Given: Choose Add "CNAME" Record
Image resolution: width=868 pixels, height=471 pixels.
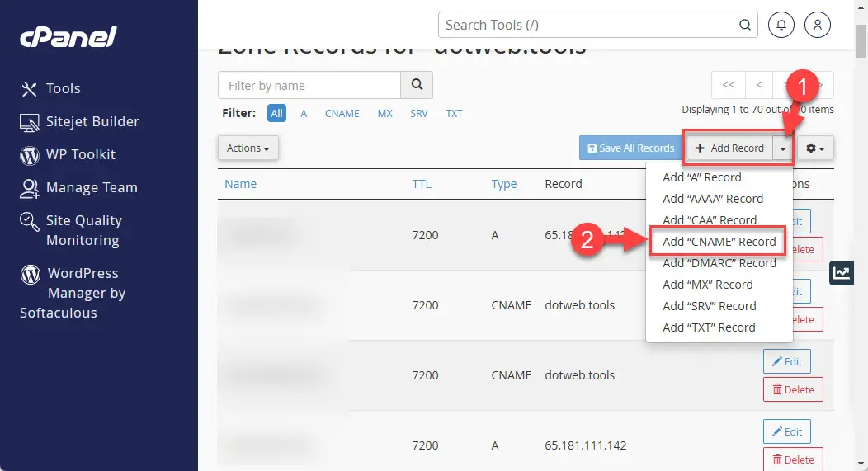Looking at the screenshot, I should click(x=719, y=242).
